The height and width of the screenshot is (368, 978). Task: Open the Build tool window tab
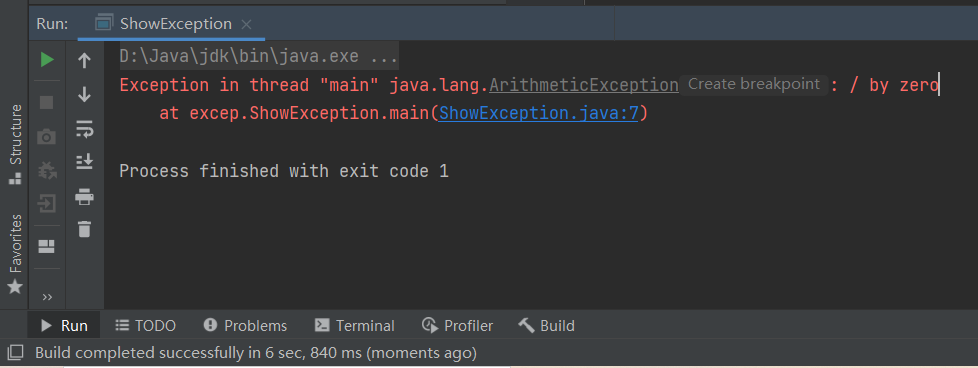point(546,326)
